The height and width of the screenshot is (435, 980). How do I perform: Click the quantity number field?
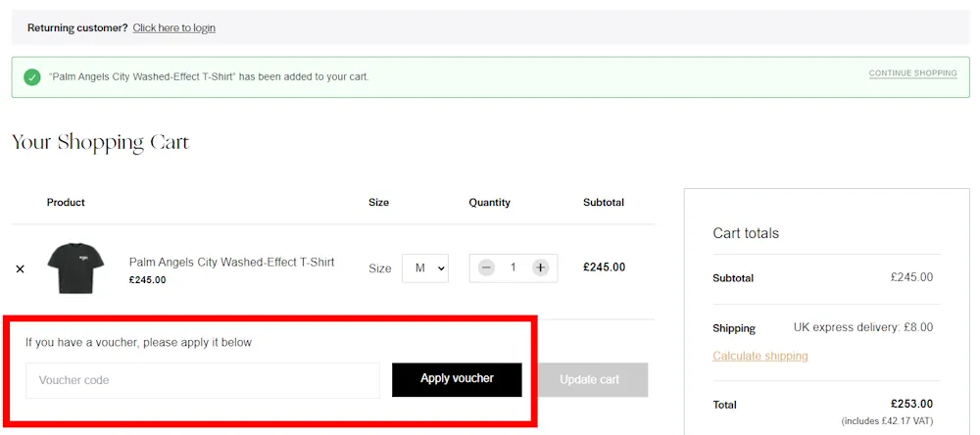pos(513,267)
